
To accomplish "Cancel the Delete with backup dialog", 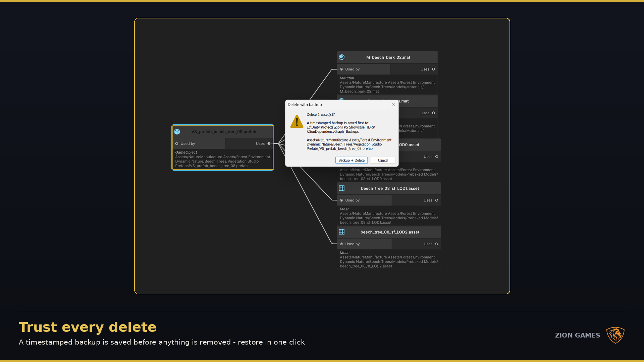I will click(x=383, y=161).
